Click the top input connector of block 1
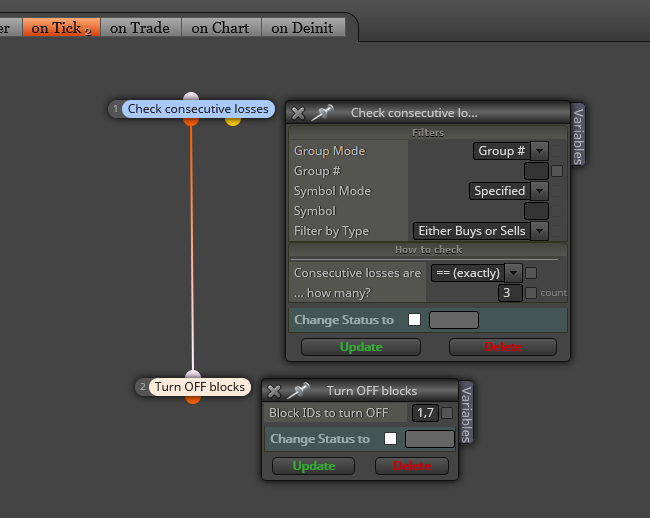 [191, 97]
